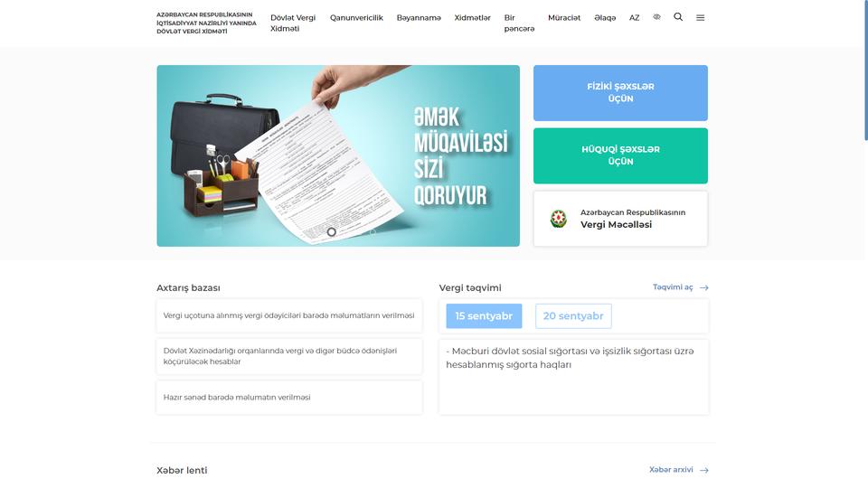This screenshot has width=868, height=488.
Task: Click the Hüquqi şəxslər üçün button
Action: point(620,155)
